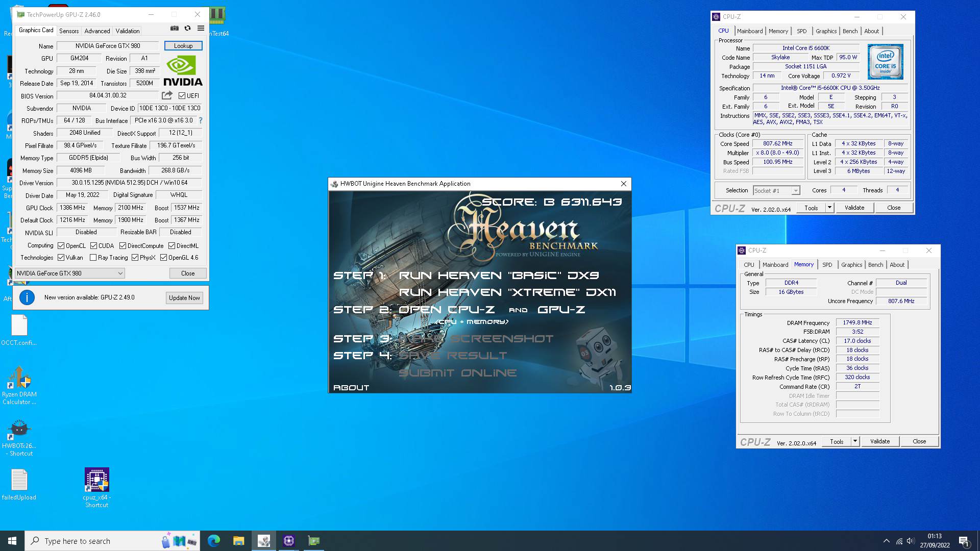Click the taskbar clock and date
The width and height of the screenshot is (980, 551).
[935, 541]
